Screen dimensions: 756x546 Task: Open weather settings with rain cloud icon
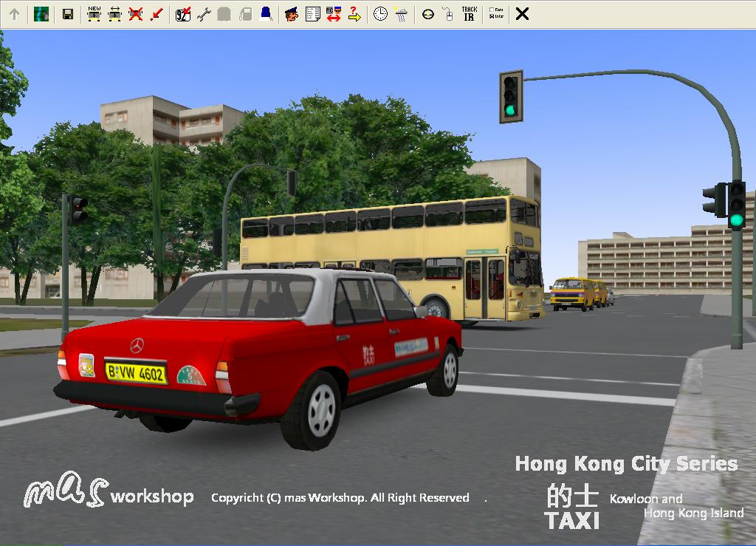401,15
